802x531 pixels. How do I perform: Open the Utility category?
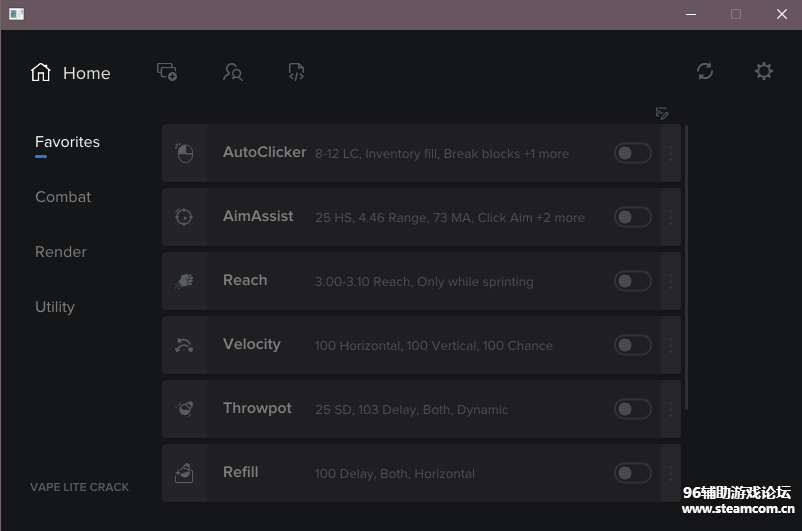coord(55,307)
